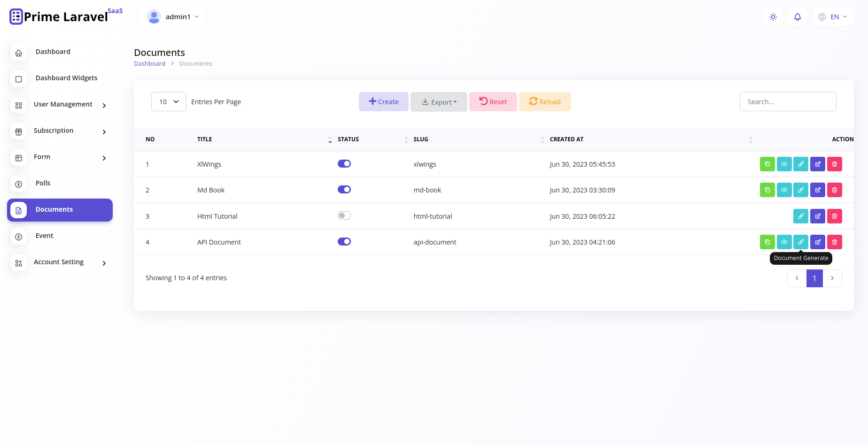Follow the Dashboard breadcrumb link
The width and height of the screenshot is (868, 445).
[149, 63]
